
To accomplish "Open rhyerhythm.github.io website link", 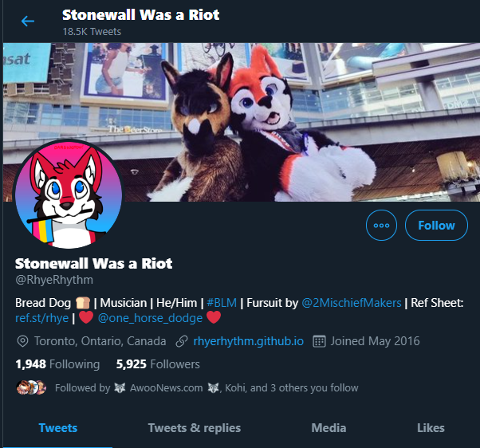I will click(248, 341).
